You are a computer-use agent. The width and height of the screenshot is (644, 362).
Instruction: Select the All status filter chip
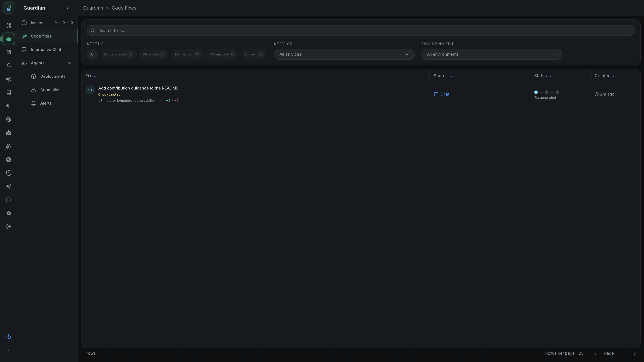[x=92, y=54]
